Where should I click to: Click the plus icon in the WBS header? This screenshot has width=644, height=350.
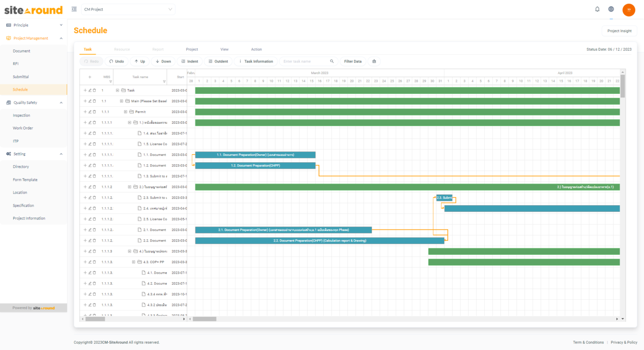click(90, 77)
